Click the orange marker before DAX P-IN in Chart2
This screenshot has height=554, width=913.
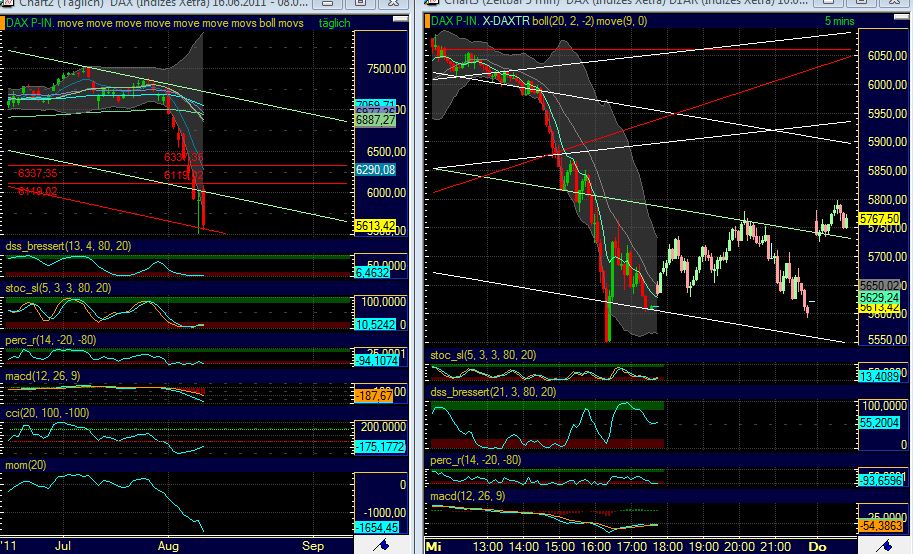pos(3,23)
